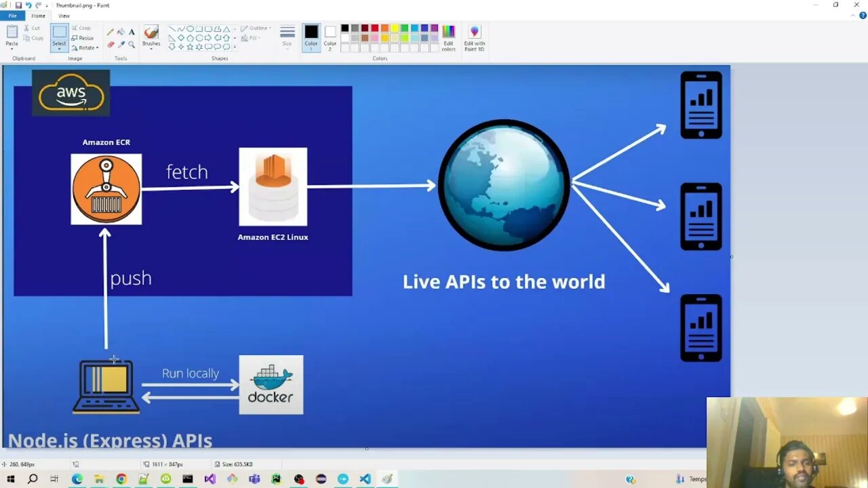
Task: Pick the purple color swatch
Action: pyautogui.click(x=434, y=28)
